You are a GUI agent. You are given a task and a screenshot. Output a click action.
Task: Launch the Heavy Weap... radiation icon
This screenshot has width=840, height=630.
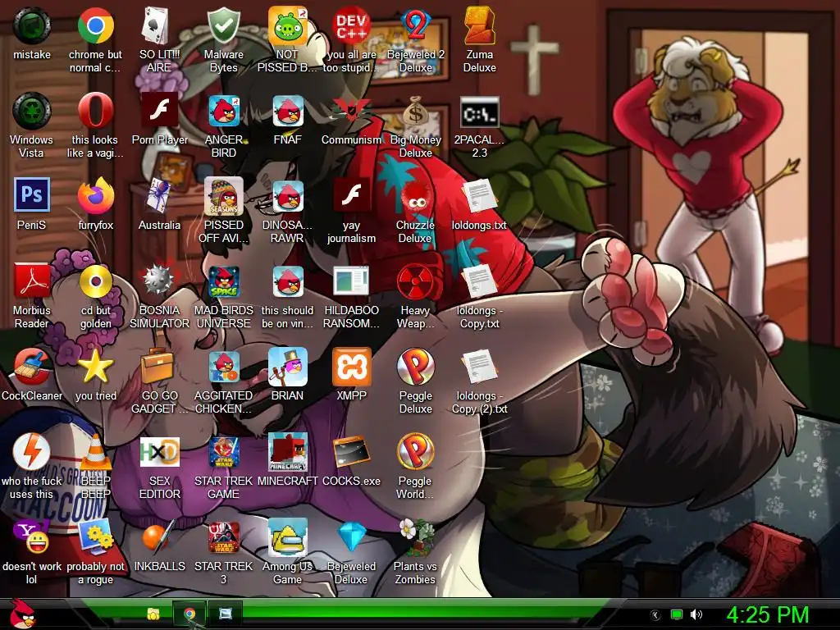(415, 281)
